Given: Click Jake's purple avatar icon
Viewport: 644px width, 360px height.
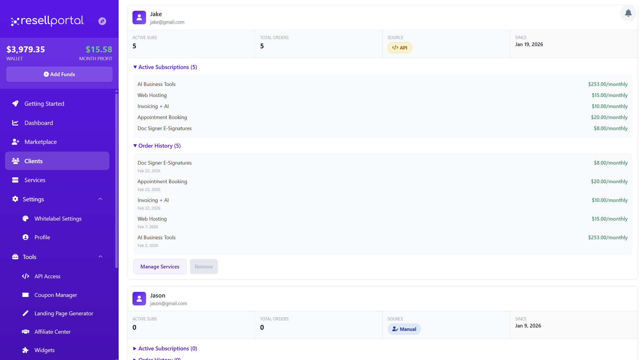Looking at the screenshot, I should (139, 18).
